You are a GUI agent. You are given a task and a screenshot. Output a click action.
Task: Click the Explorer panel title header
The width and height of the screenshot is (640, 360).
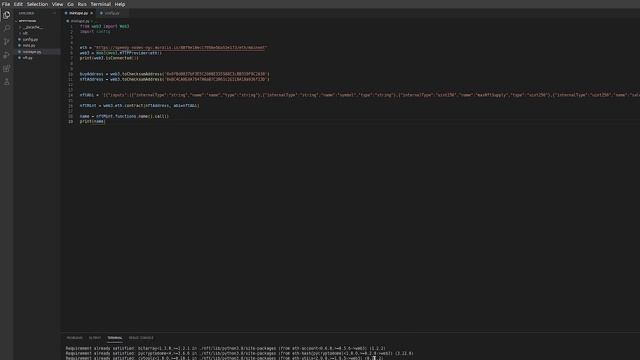click(27, 13)
